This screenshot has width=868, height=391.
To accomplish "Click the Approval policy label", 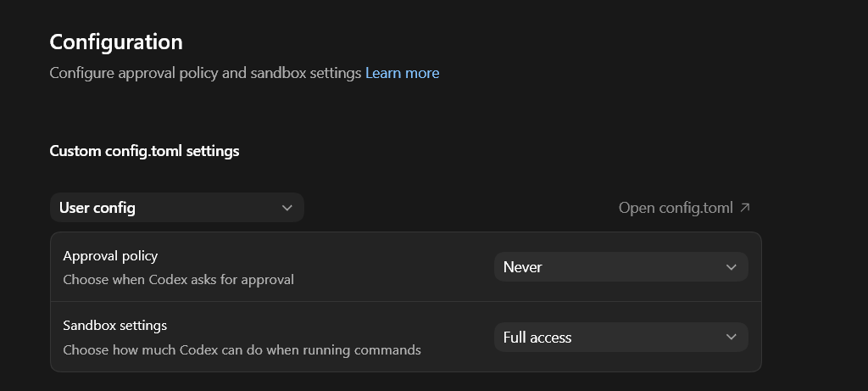I will click(110, 256).
